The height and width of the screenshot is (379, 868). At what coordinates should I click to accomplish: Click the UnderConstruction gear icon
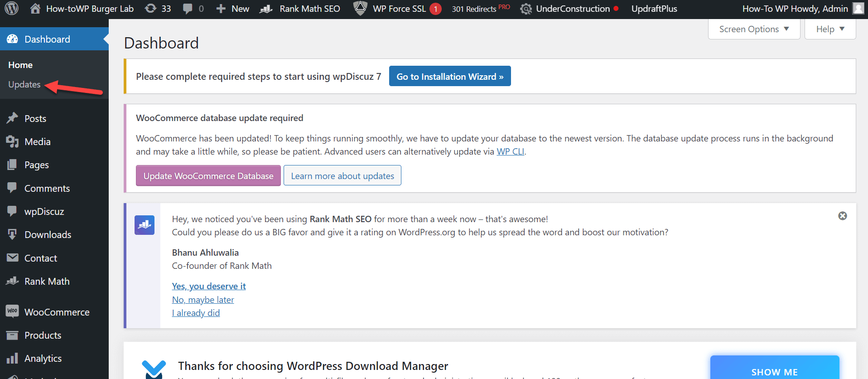pyautogui.click(x=526, y=9)
